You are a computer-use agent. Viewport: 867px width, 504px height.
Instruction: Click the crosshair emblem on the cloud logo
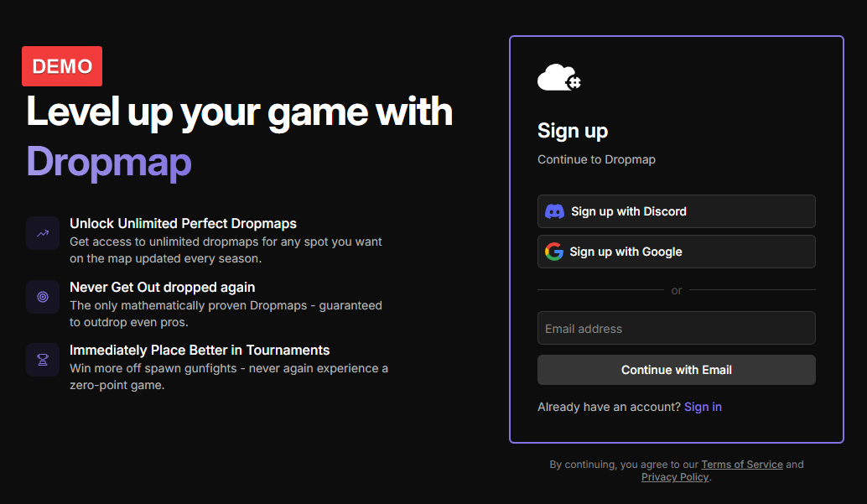point(572,81)
